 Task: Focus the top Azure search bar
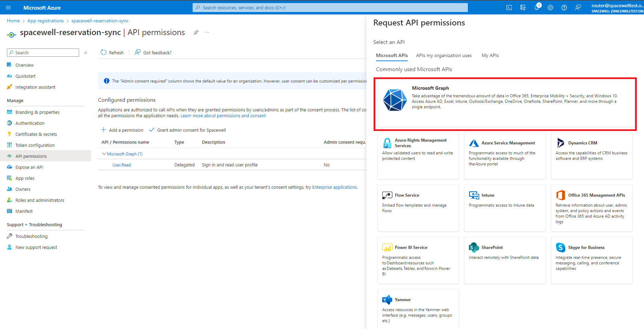tap(330, 8)
